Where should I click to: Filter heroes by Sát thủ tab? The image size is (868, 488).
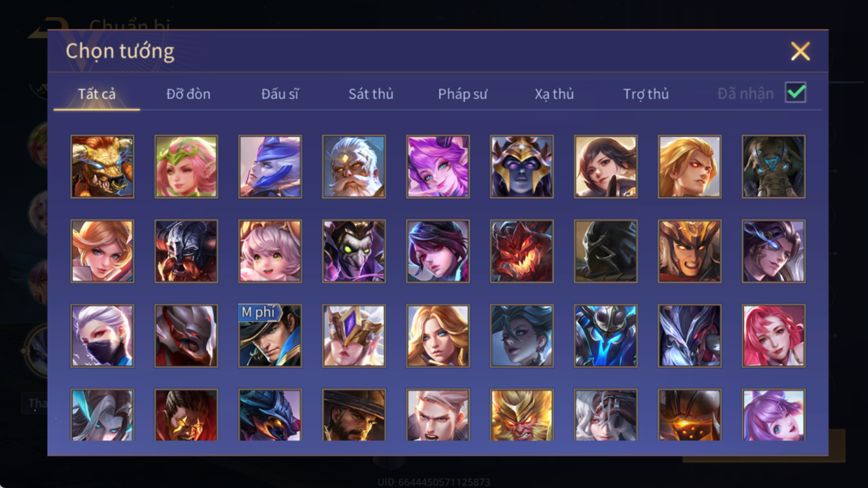371,94
